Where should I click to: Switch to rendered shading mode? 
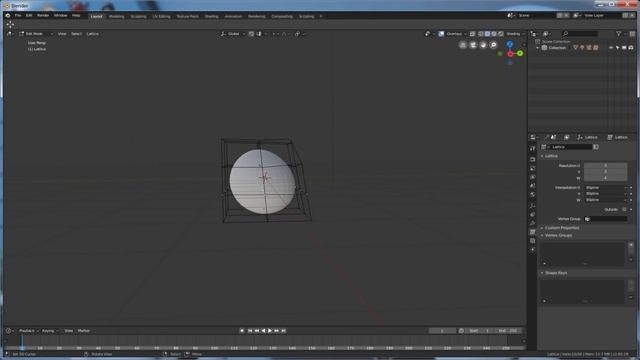501,34
